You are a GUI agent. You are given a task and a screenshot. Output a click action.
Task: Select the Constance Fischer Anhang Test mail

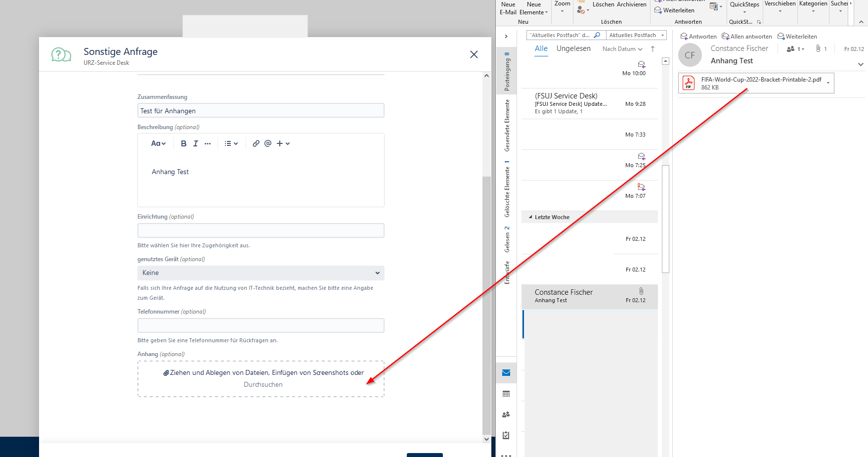[x=590, y=296]
